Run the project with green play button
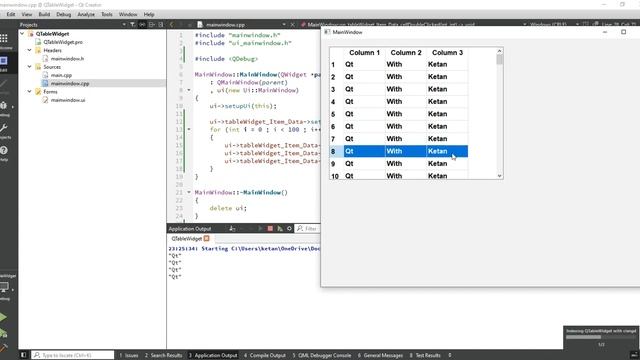The height and width of the screenshot is (360, 640). click(x=3, y=317)
